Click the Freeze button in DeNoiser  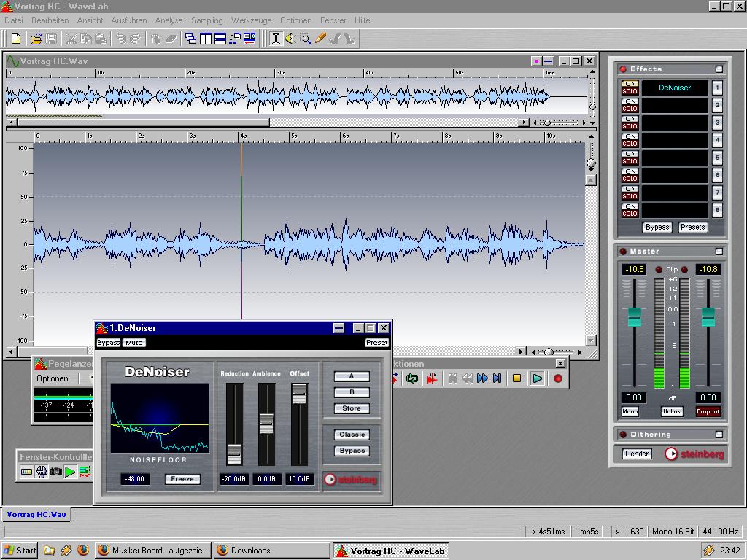tap(182, 479)
